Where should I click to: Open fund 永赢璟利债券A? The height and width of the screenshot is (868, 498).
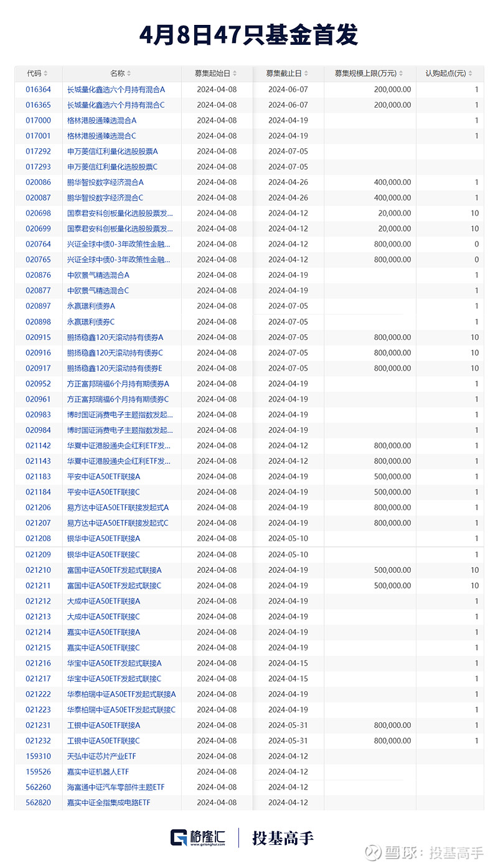point(91,306)
